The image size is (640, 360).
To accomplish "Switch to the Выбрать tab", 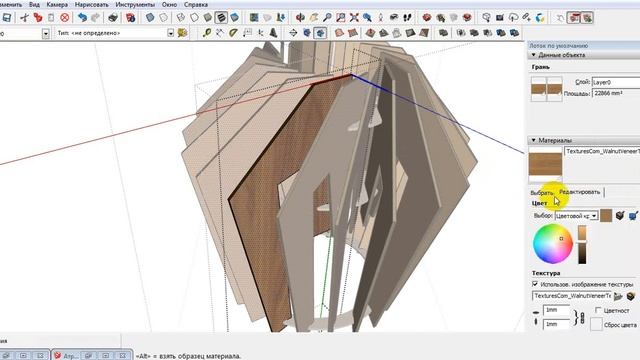I will [542, 192].
